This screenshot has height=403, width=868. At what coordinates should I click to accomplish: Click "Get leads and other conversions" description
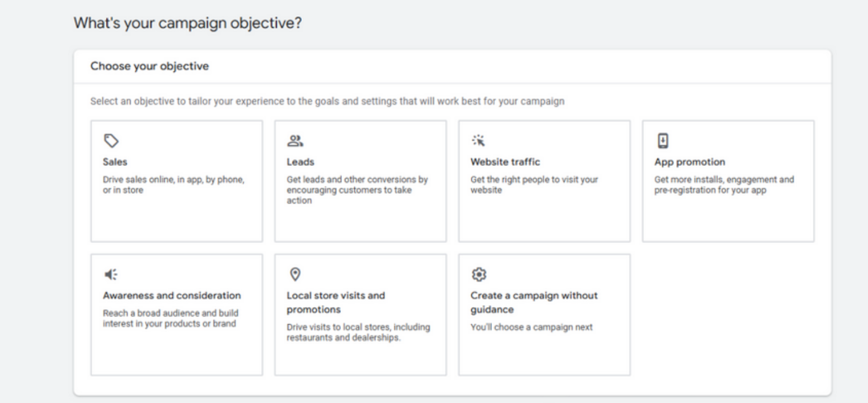(x=357, y=190)
